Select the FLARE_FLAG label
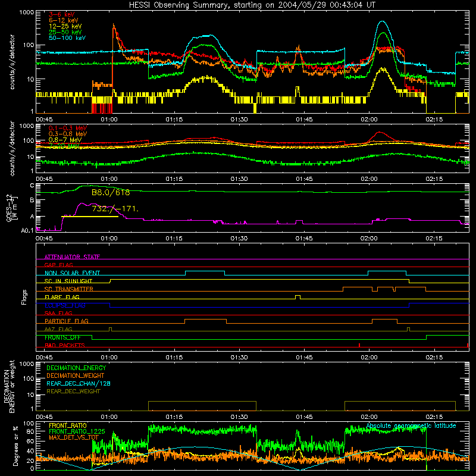The width and height of the screenshot is (476, 476). (62, 297)
